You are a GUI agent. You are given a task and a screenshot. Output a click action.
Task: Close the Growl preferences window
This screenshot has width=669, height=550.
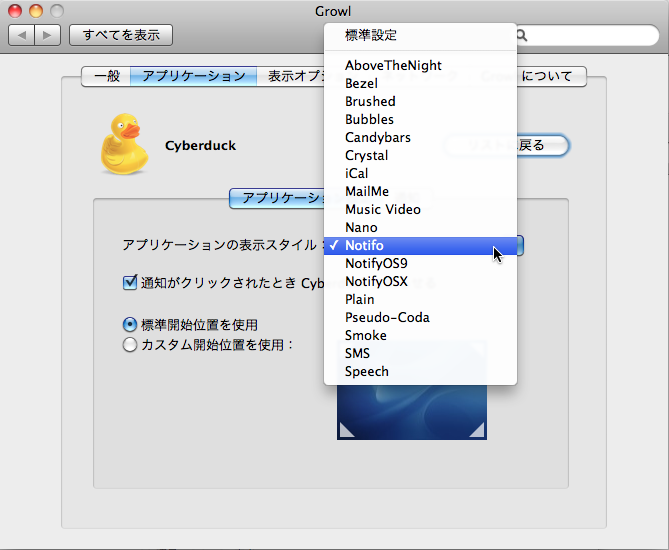point(15,11)
